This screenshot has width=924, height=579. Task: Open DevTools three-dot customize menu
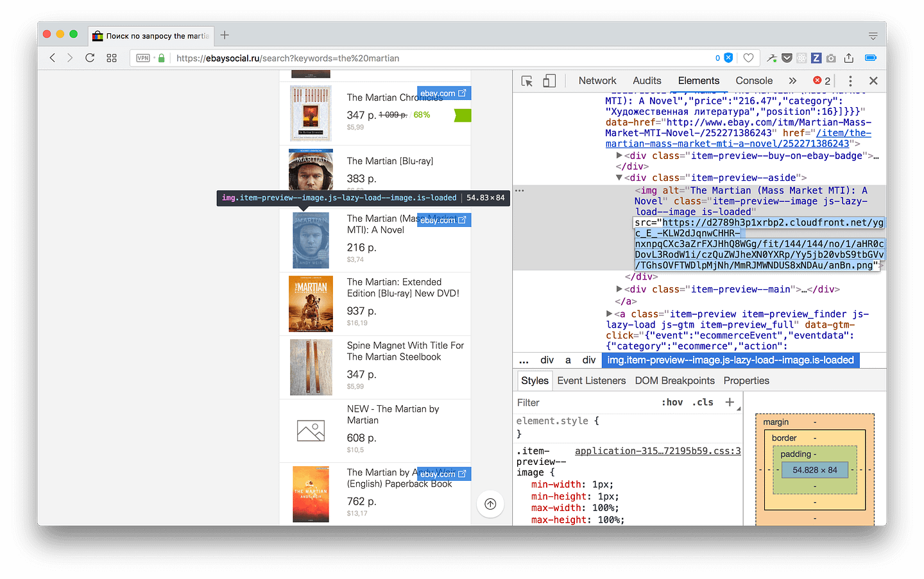[x=850, y=81]
